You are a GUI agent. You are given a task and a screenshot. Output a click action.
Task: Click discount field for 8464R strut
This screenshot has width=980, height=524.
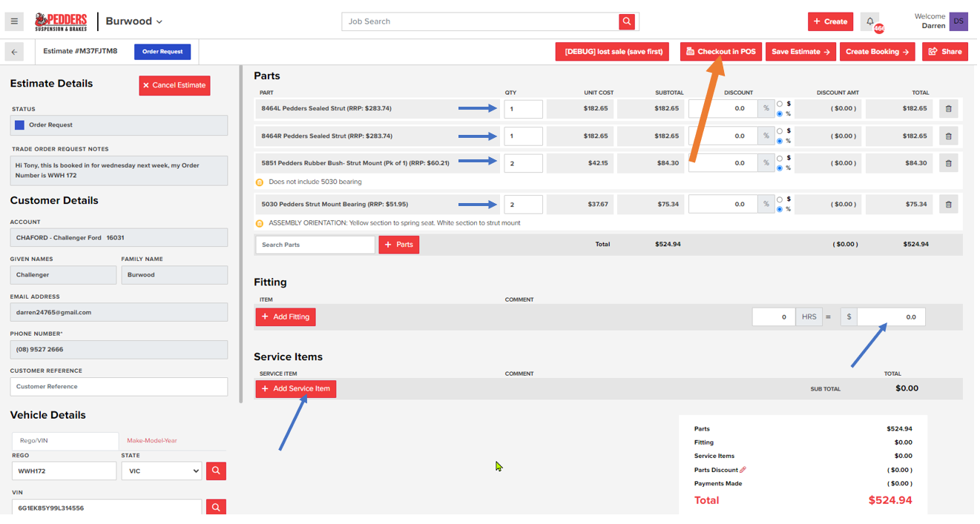coord(723,136)
